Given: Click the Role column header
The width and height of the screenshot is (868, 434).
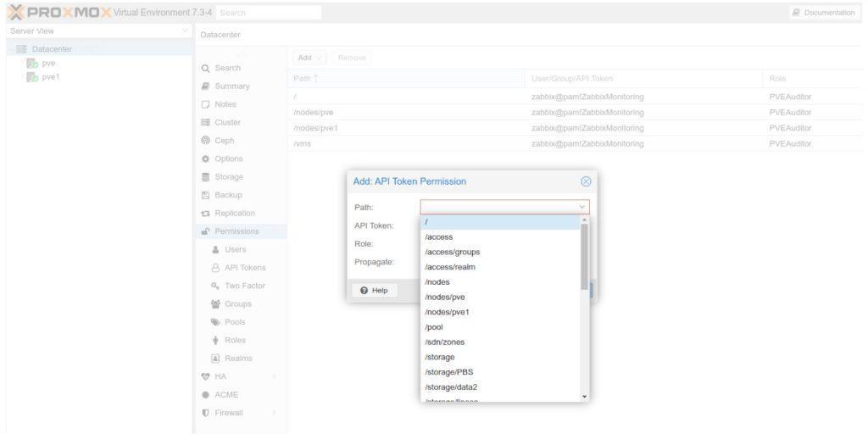Looking at the screenshot, I should point(812,79).
